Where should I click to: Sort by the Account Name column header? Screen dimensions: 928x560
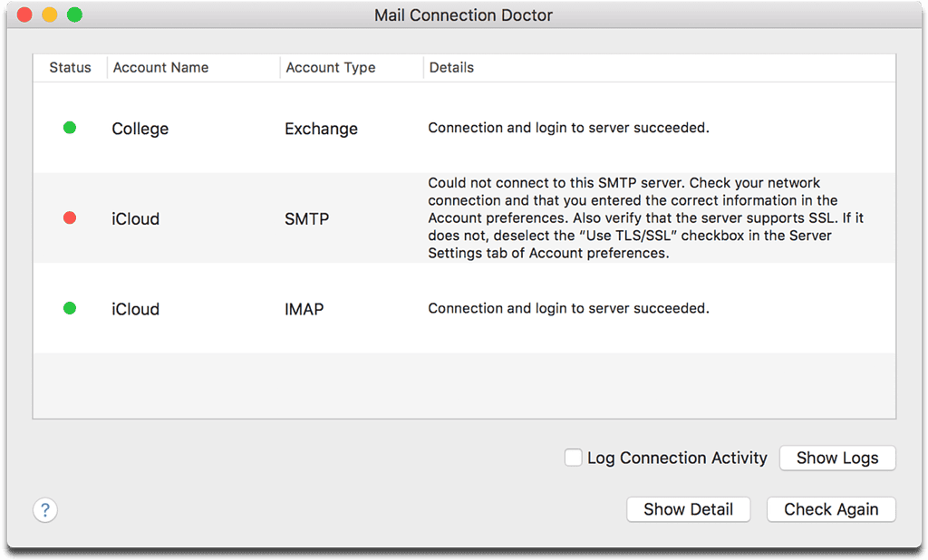click(160, 67)
